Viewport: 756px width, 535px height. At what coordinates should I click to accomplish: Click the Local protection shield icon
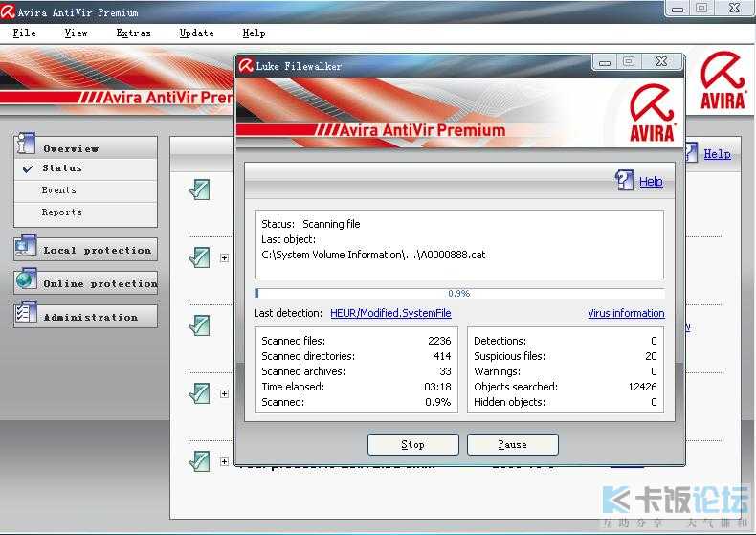point(26,249)
